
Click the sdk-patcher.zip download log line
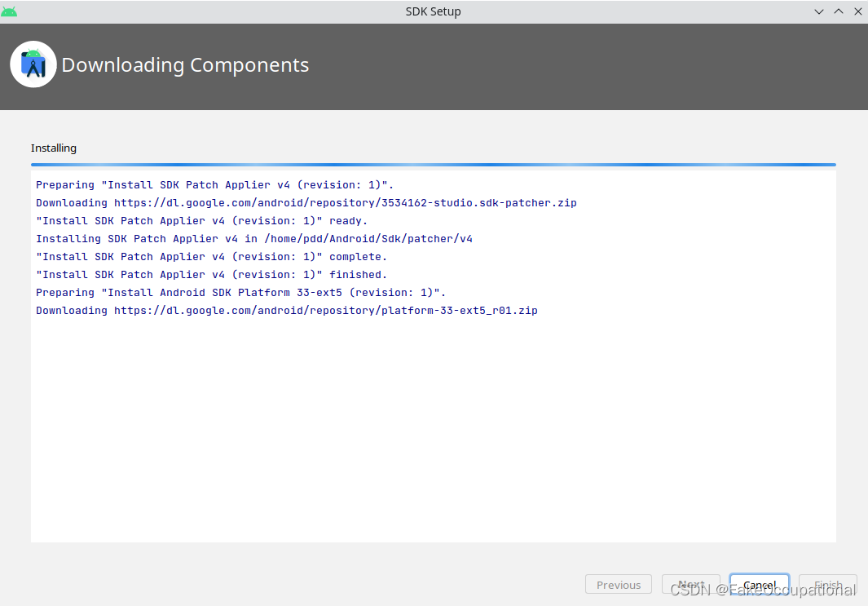pyautogui.click(x=306, y=203)
